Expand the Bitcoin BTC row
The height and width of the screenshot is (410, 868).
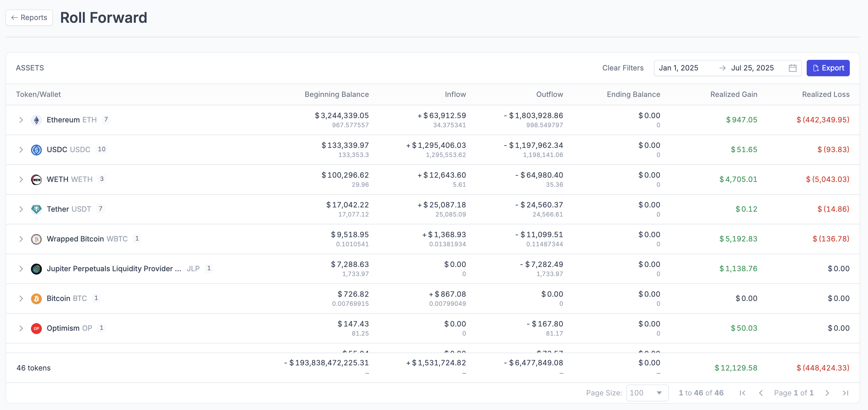[21, 299]
